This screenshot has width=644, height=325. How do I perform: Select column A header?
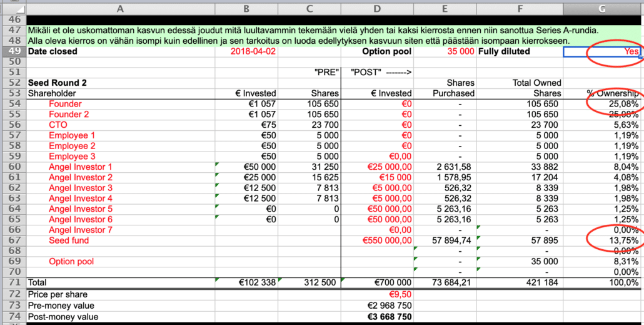120,9
